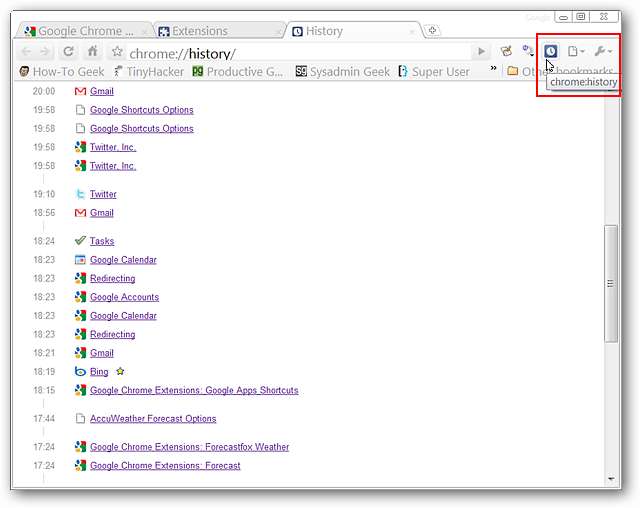Expand hidden bookmarks with chevron
Viewport: 640px width, 508px height.
493,68
